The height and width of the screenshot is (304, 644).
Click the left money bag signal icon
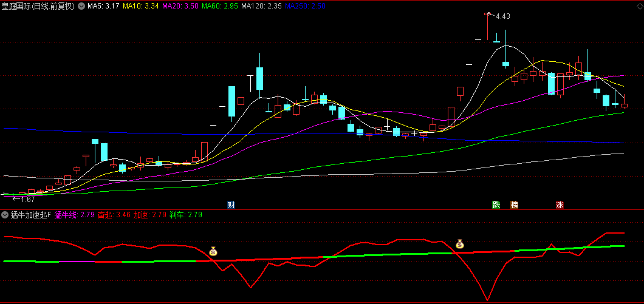pos(213,251)
